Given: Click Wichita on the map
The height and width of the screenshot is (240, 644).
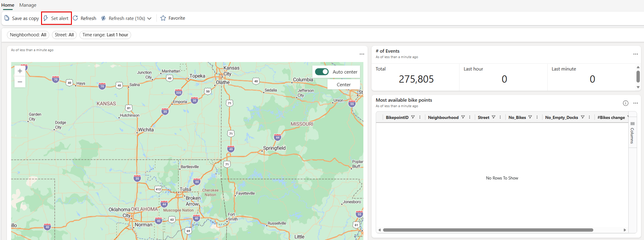Looking at the screenshot, I should 146,130.
